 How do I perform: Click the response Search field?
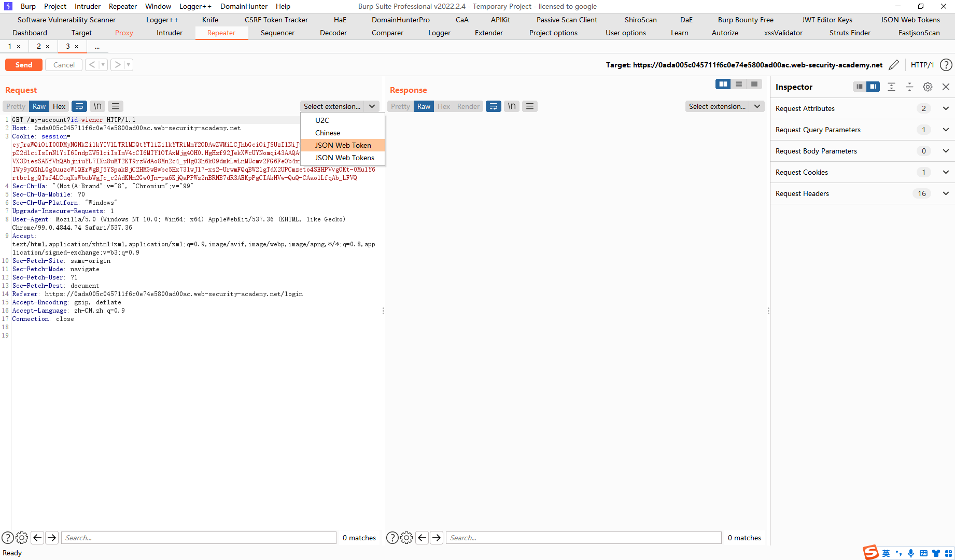click(x=584, y=538)
